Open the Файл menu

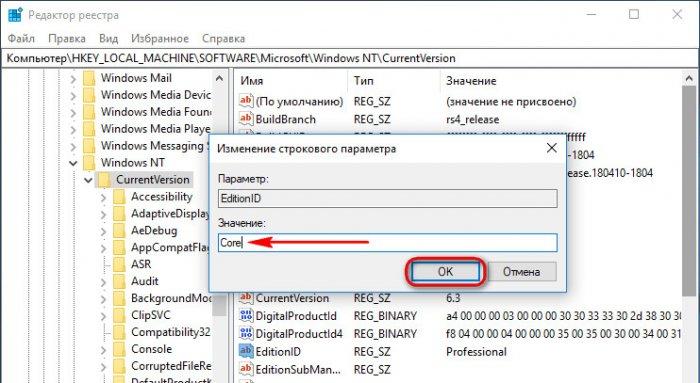tap(21, 38)
